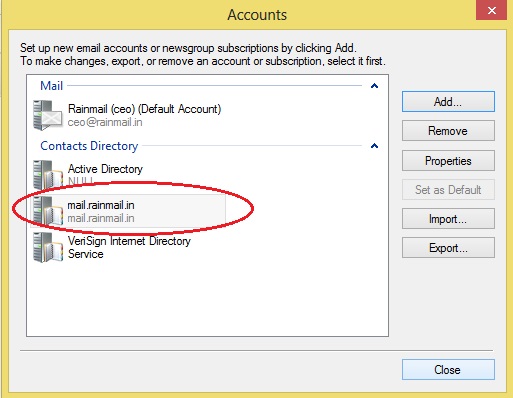Close the Accounts window with X
Viewport: 513px width, 398px height.
pos(492,10)
